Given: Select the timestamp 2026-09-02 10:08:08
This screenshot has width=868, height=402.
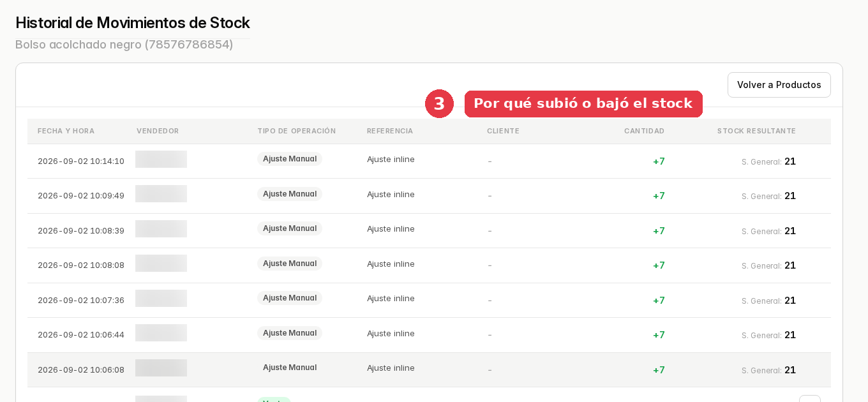Looking at the screenshot, I should (81, 265).
